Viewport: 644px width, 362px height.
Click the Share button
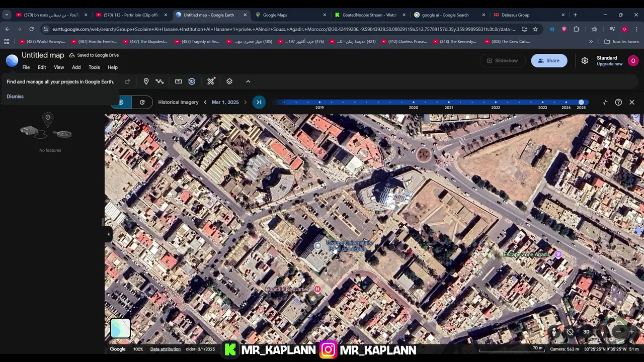(x=549, y=60)
